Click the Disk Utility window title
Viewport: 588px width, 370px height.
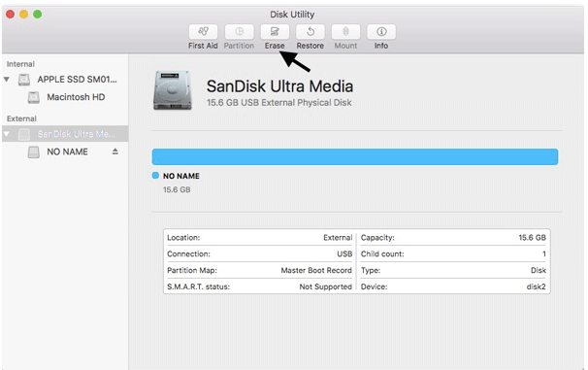click(292, 15)
